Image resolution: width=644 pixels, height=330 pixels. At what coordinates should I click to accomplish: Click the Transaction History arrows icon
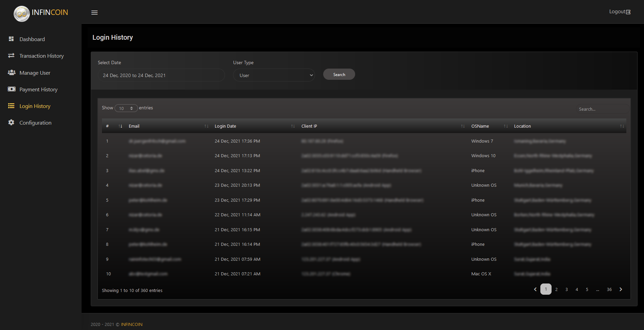[11, 56]
